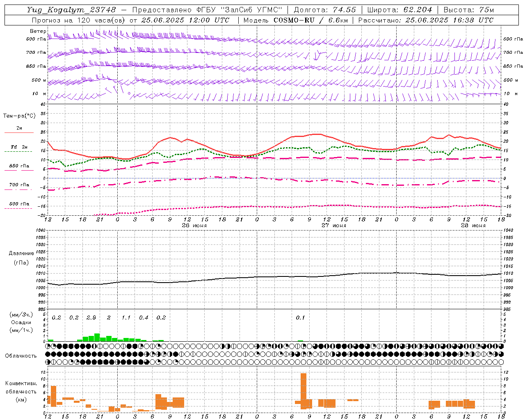This screenshot has width=525, height=420.
Task: Click the 2.9 precipitation total value
Action: 91,318
